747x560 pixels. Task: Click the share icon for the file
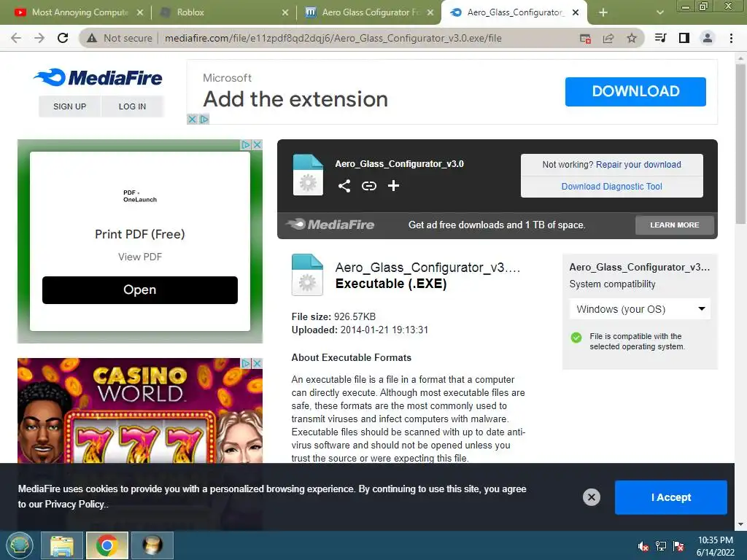(344, 186)
